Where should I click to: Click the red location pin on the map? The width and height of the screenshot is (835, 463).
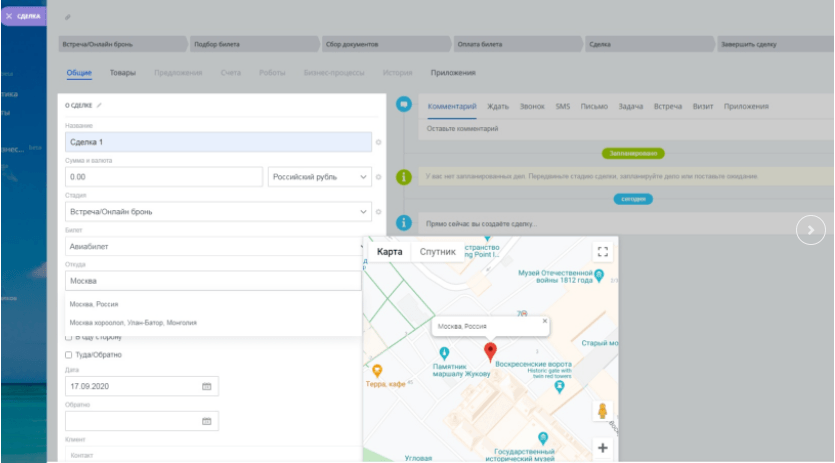point(490,351)
